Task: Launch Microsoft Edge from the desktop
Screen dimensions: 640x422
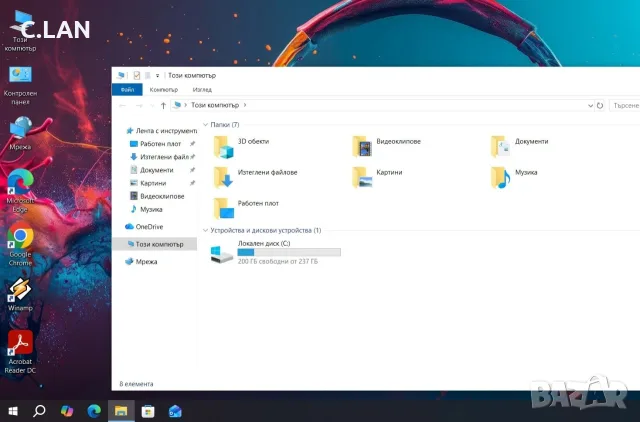Action: click(x=20, y=191)
